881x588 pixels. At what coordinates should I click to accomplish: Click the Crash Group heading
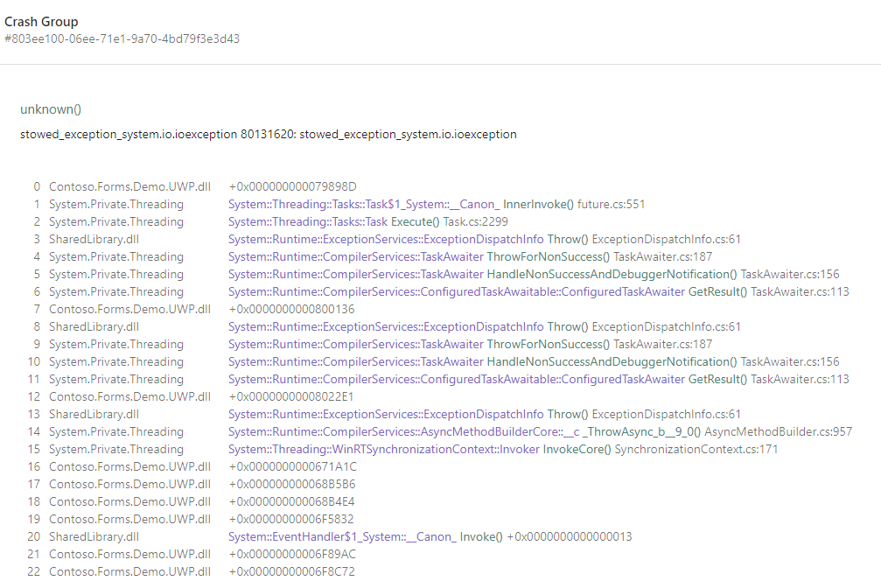click(x=41, y=22)
